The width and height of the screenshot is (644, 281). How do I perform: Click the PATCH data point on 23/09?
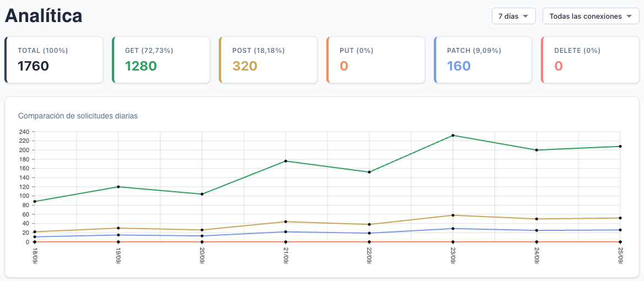tap(453, 229)
